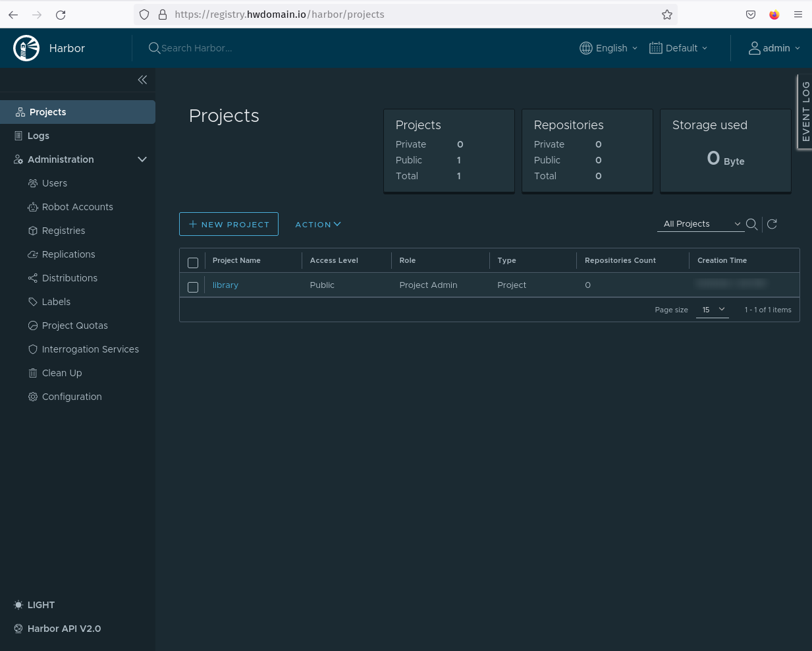Click the Clean Up trash icon
The width and height of the screenshot is (812, 651).
pyautogui.click(x=33, y=373)
